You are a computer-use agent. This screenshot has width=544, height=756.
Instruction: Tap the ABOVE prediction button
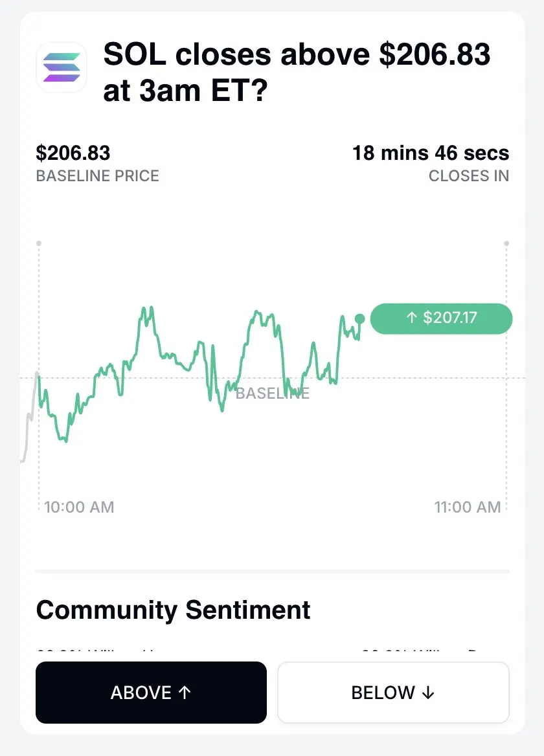[151, 693]
